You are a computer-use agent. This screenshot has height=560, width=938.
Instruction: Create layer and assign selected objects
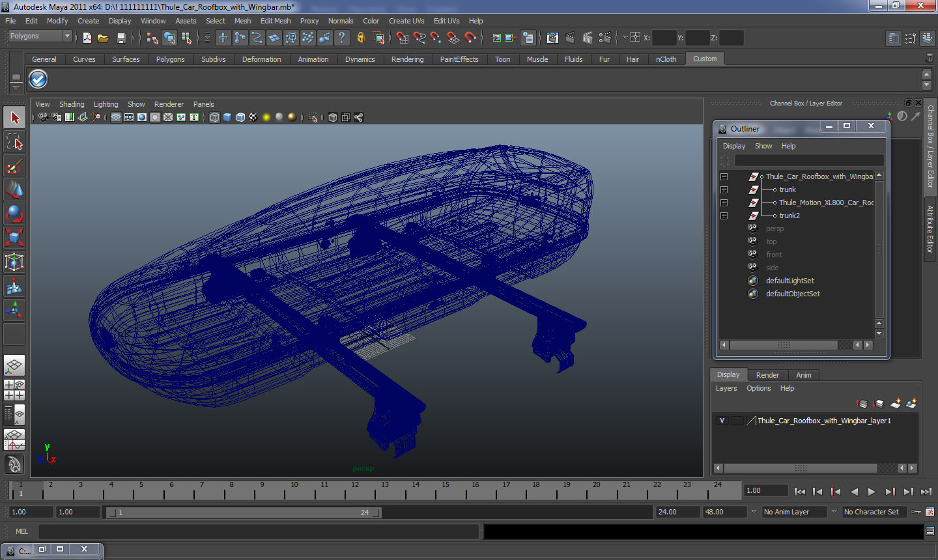tap(911, 404)
